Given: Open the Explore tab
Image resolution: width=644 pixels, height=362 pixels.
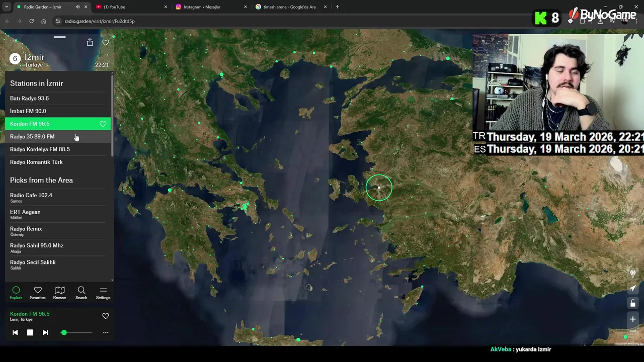Looking at the screenshot, I should [x=16, y=293].
